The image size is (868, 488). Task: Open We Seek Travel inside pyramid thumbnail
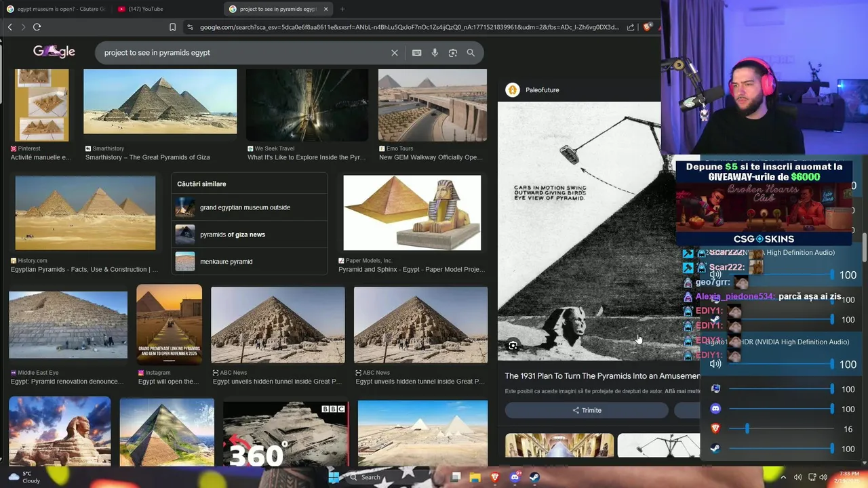(307, 105)
